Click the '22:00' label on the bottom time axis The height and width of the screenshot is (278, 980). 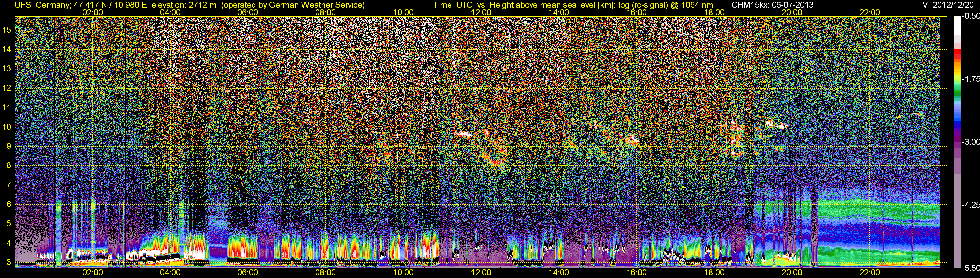click(870, 273)
